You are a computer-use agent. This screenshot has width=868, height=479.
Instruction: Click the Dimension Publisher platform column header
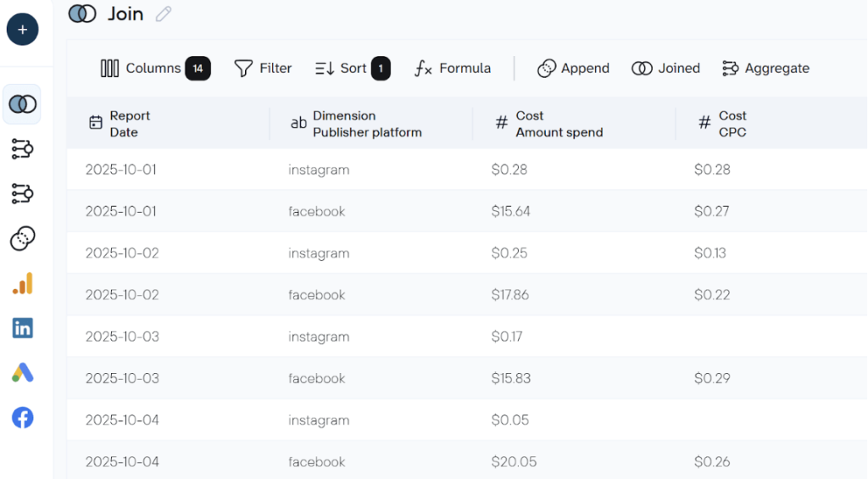[x=371, y=124]
